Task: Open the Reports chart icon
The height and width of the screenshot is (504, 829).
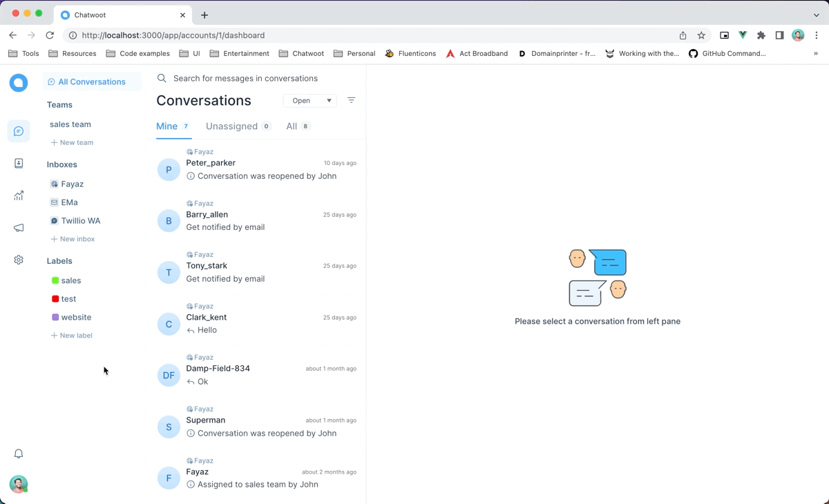Action: (x=19, y=195)
